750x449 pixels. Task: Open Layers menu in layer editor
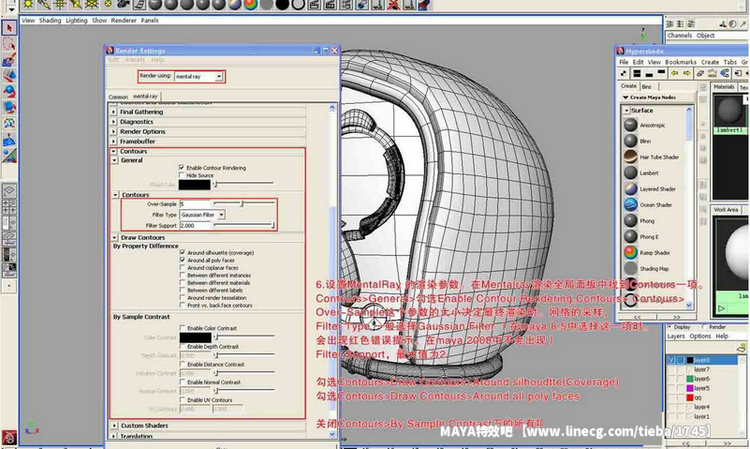(x=676, y=336)
